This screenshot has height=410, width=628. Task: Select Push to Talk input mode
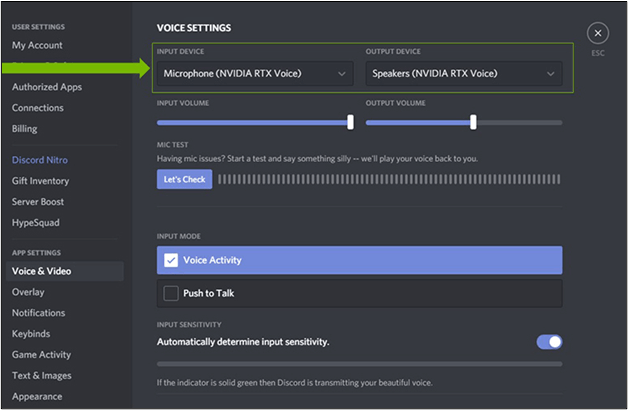359,293
